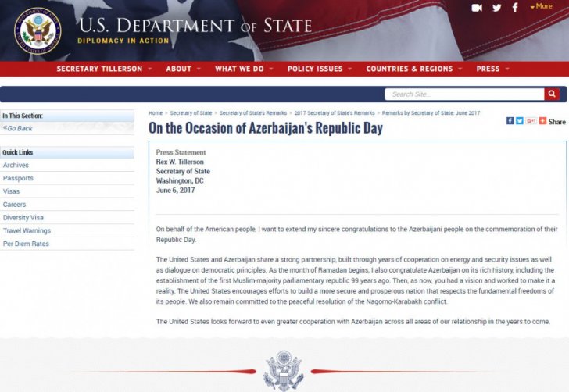Expand the Press dropdown arrow
The width and height of the screenshot is (569, 392).
507,69
